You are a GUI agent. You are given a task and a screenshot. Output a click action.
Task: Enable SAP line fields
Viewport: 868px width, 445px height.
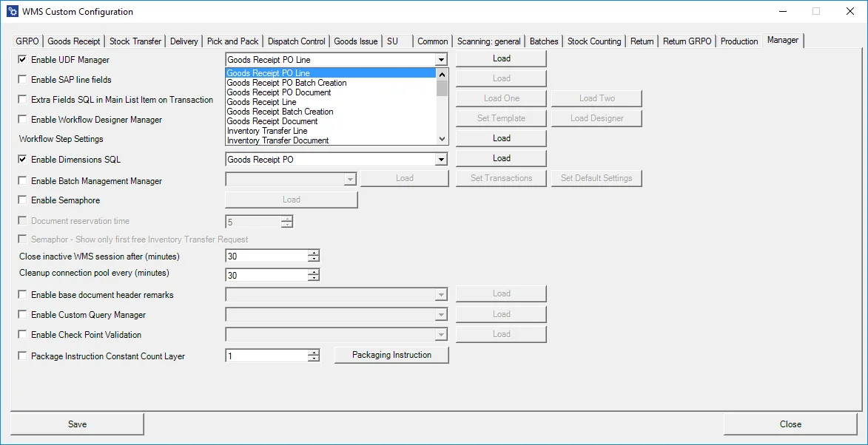tap(22, 79)
